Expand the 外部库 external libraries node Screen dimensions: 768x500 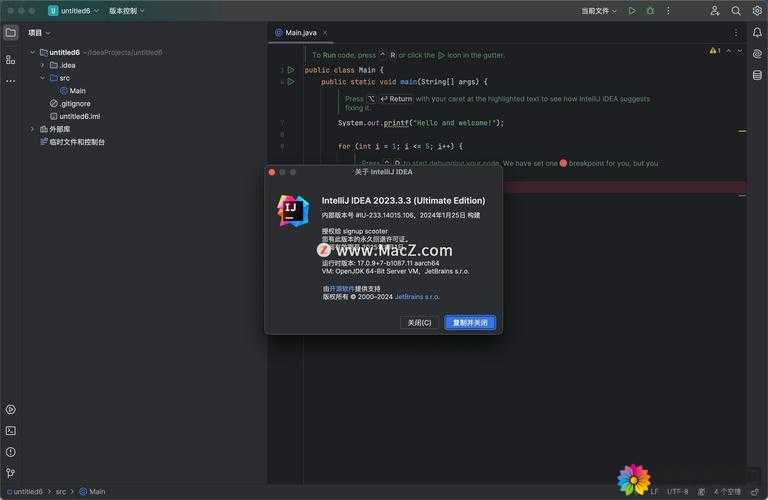[32, 129]
